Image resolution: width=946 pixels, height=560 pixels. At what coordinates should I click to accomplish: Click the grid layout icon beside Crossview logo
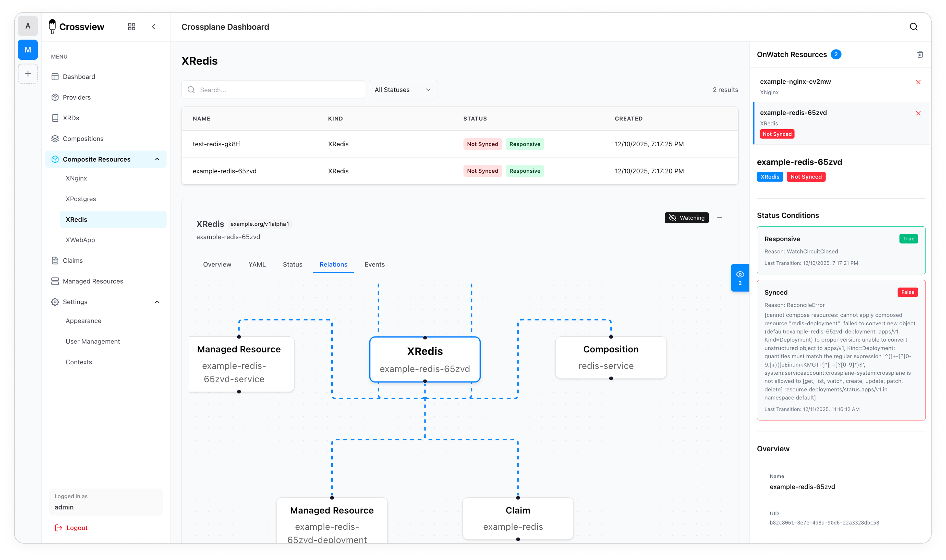point(131,27)
